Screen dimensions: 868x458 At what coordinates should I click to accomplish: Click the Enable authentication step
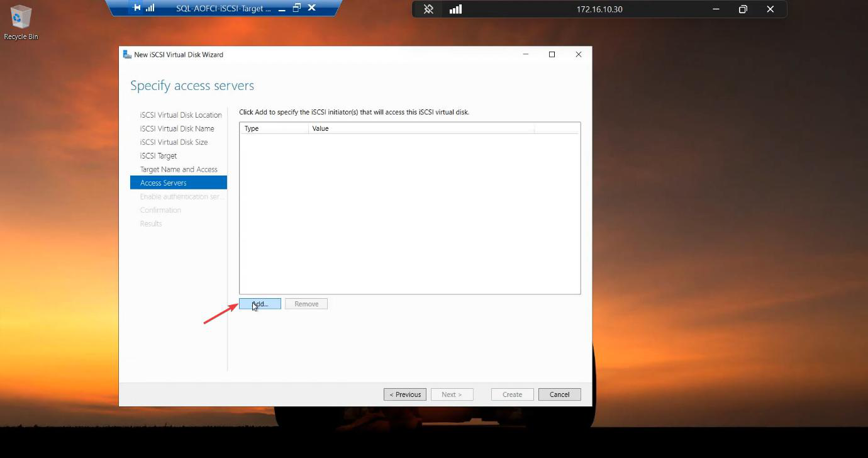[x=182, y=196]
